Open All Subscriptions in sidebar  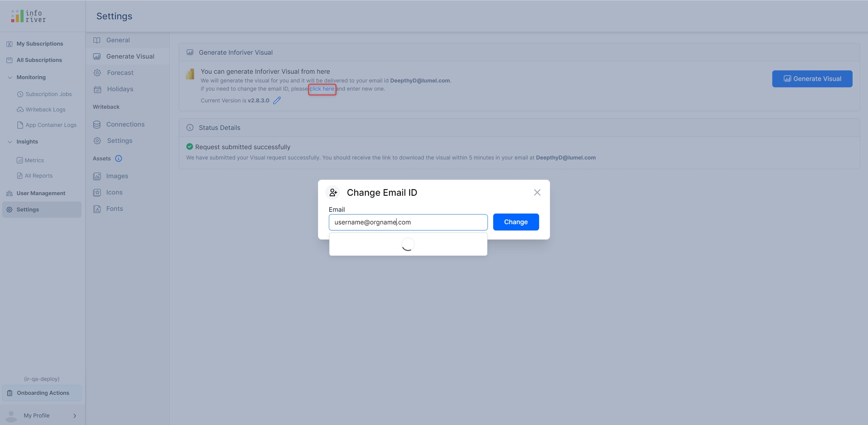pyautogui.click(x=39, y=60)
